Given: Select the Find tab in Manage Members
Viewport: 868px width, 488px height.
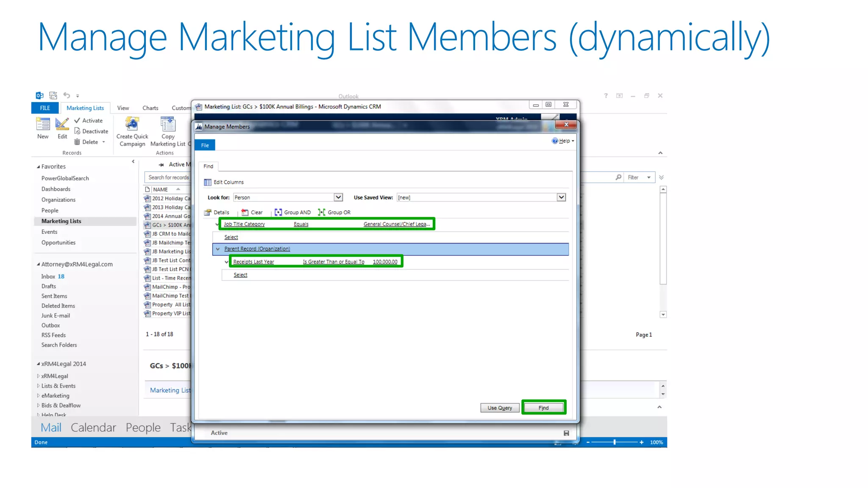Looking at the screenshot, I should point(208,166).
